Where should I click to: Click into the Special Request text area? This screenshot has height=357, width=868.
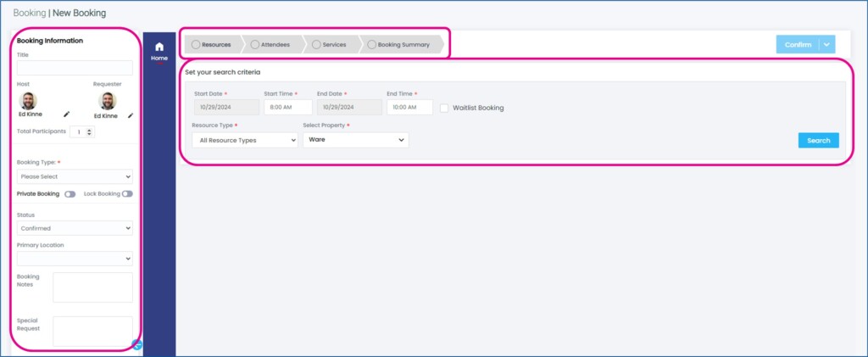[x=93, y=332]
